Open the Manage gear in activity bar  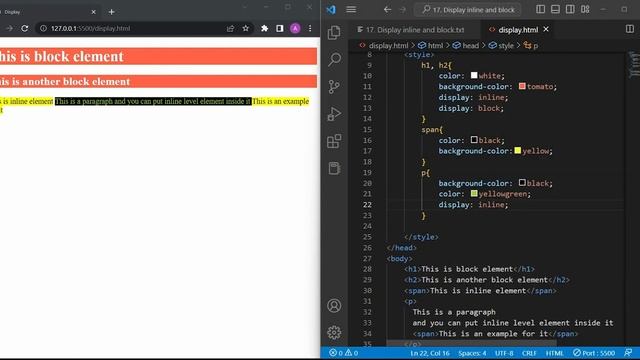(334, 333)
